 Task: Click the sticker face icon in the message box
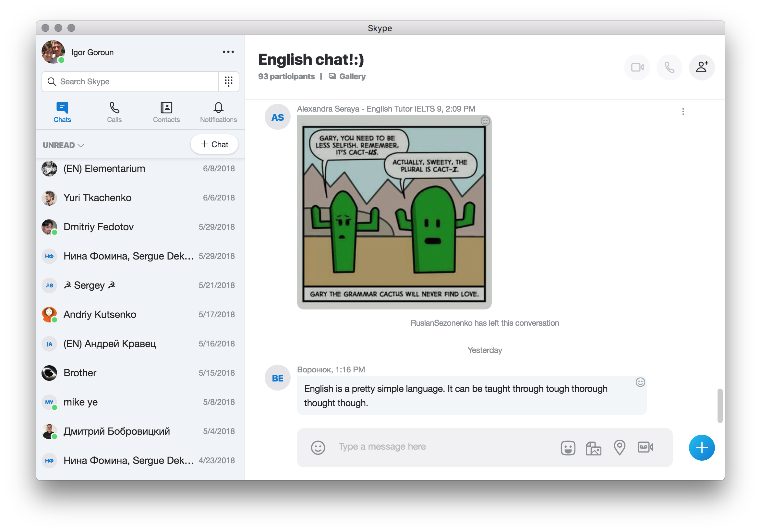click(x=568, y=448)
